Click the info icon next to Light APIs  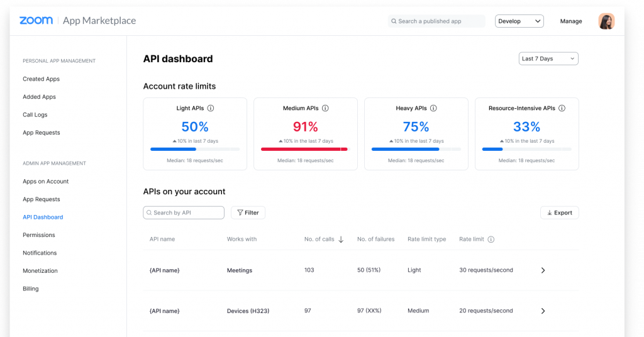coord(211,109)
